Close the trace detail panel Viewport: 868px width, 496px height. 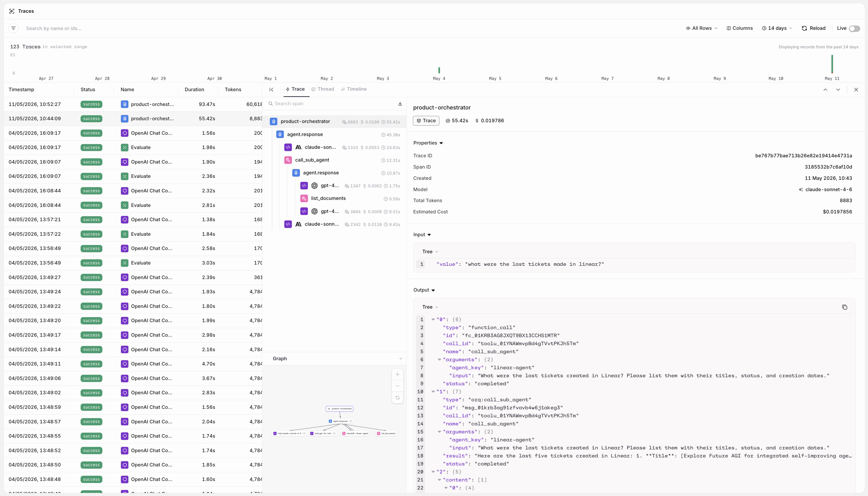tap(856, 90)
